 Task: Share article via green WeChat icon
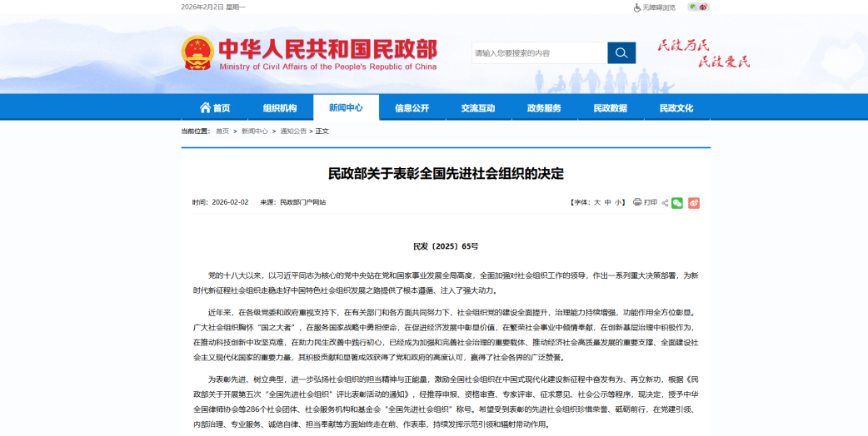[x=677, y=202]
